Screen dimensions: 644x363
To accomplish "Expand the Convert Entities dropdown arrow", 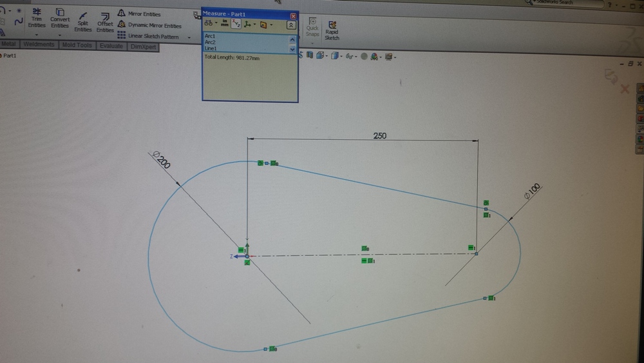I will click(60, 35).
